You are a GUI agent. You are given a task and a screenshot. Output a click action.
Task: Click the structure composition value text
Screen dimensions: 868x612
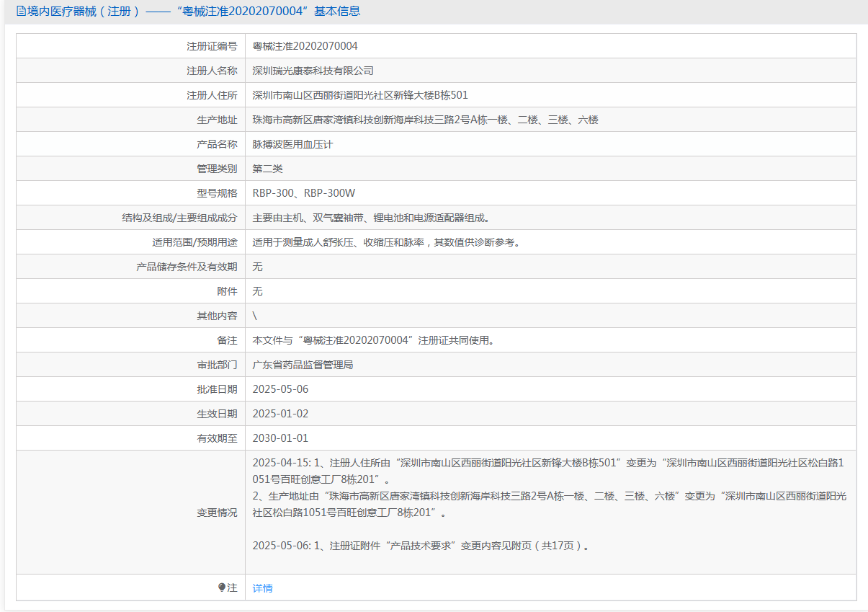pyautogui.click(x=375, y=218)
